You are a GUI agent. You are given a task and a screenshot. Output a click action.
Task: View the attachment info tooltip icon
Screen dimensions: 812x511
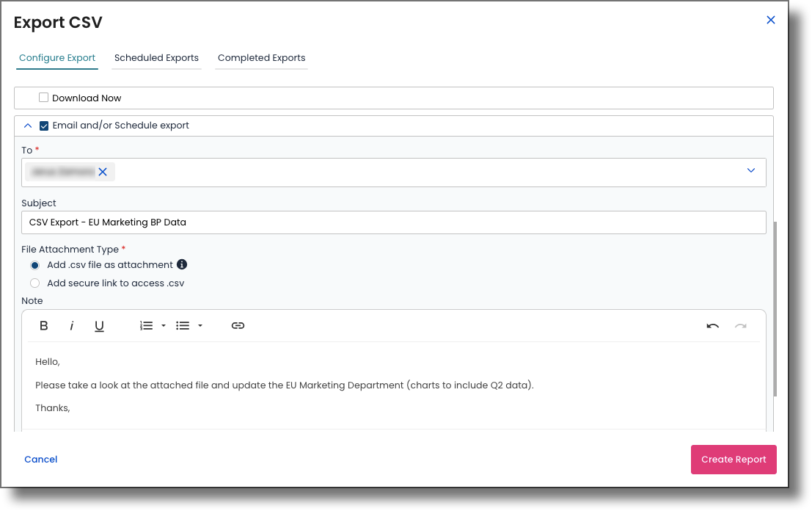182,264
